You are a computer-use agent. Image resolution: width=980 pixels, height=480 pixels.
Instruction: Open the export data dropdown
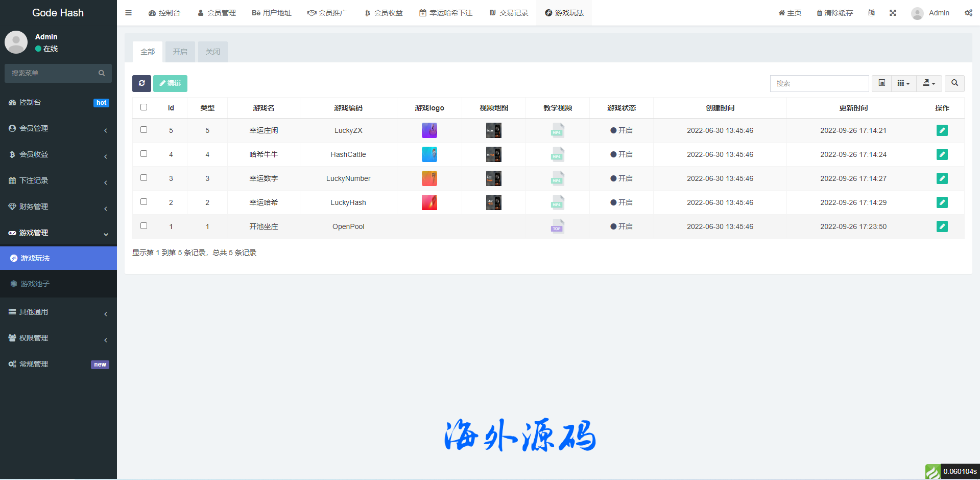tap(929, 83)
